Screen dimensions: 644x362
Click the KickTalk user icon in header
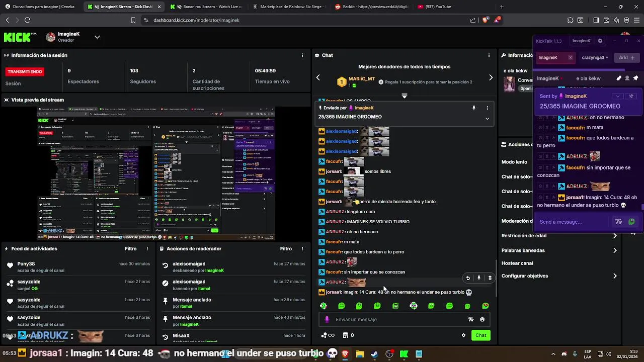tap(627, 78)
